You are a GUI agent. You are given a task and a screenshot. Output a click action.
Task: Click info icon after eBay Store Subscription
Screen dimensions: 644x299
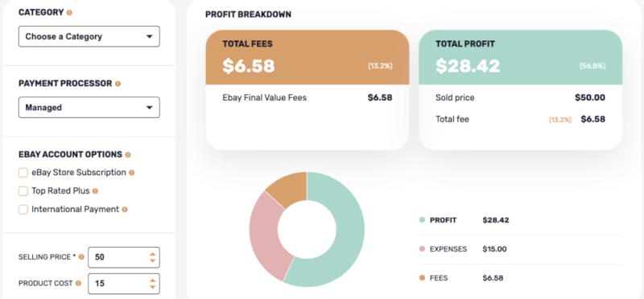tap(131, 173)
